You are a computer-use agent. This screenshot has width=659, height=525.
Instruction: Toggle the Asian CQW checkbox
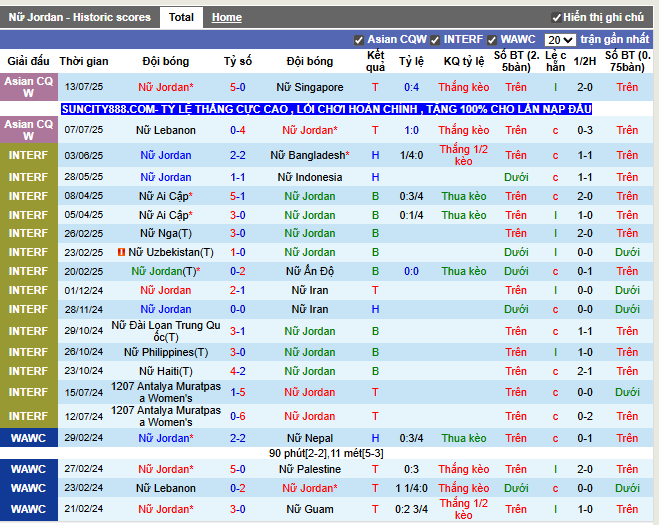coord(358,40)
